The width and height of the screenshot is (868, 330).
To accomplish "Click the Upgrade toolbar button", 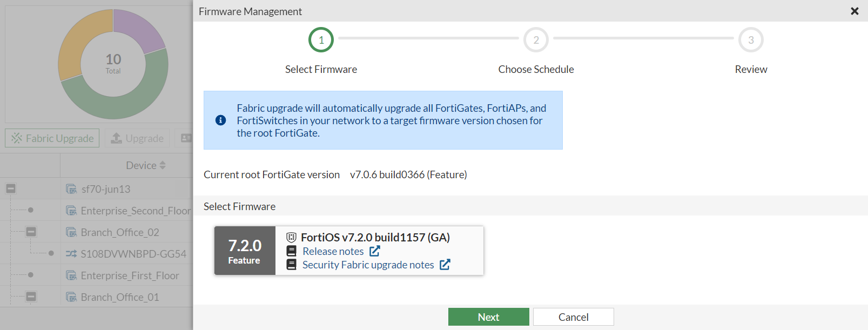I will point(137,138).
